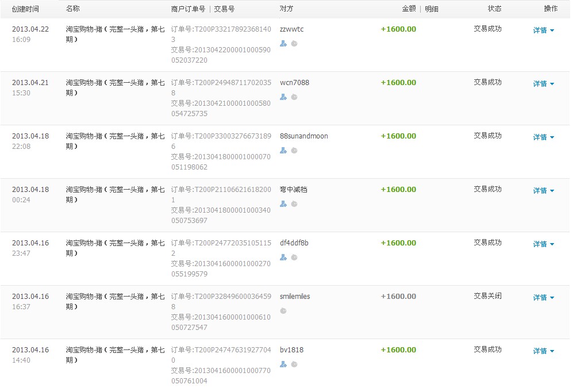The height and width of the screenshot is (392, 584).
Task: Expand 详情 dropdown for closed smilemiles transaction
Action: (543, 298)
